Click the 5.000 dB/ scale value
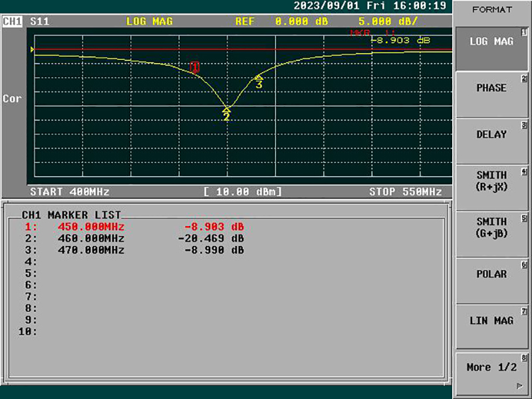 [388, 21]
